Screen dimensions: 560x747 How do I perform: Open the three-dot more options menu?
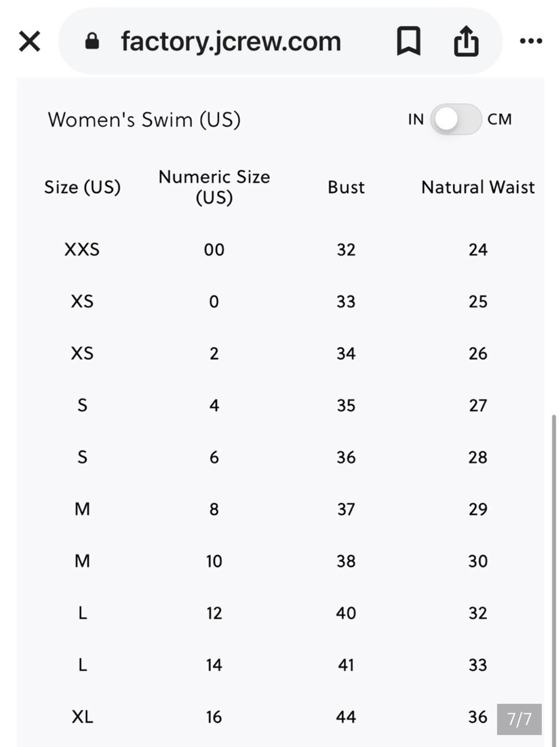pos(531,41)
